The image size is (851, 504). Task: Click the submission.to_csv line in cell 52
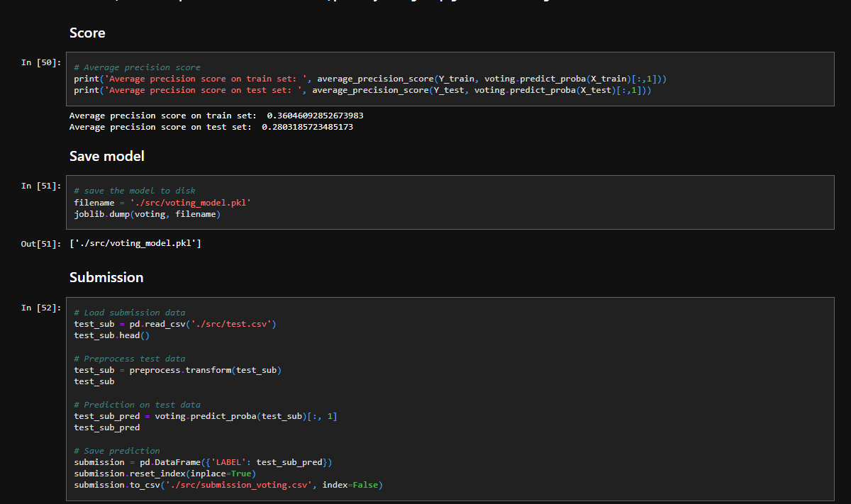click(x=228, y=485)
